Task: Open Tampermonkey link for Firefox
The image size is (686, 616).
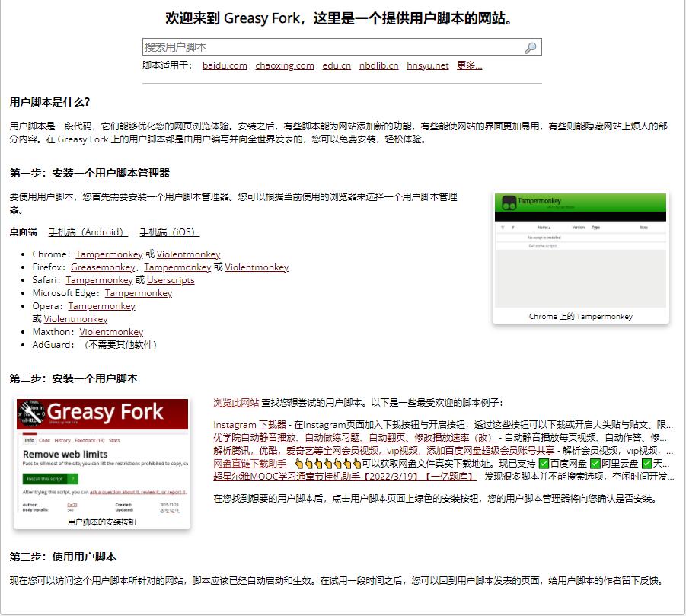Action: (177, 267)
